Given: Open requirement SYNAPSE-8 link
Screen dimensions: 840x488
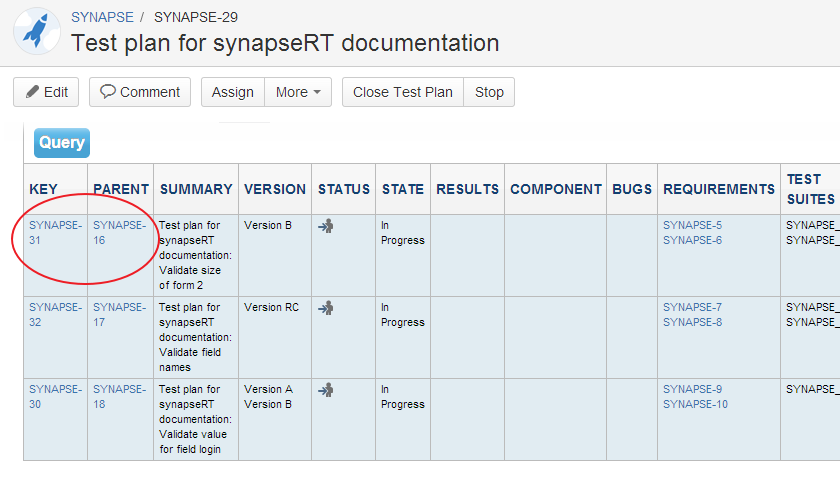Looking at the screenshot, I should pyautogui.click(x=692, y=322).
